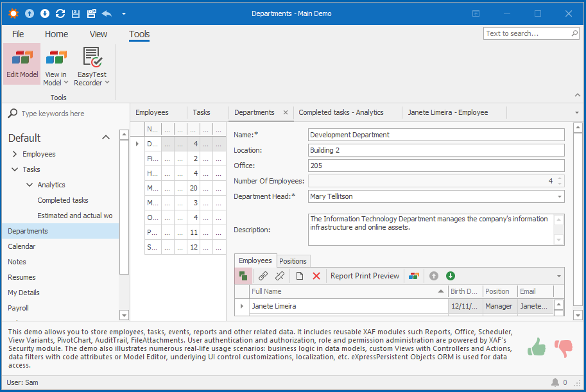
Task: Click the Office field 205
Action: [x=436, y=166]
